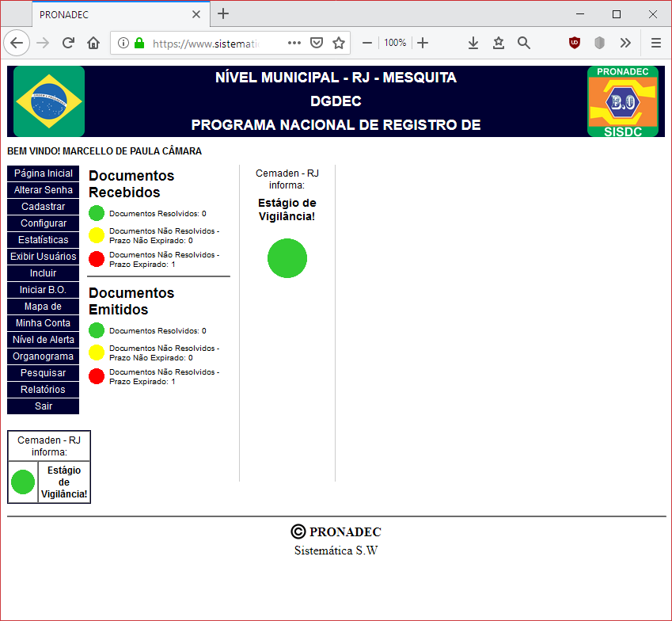Open the Firefox hamburger menu
Screen dimensions: 672x621
click(x=655, y=43)
